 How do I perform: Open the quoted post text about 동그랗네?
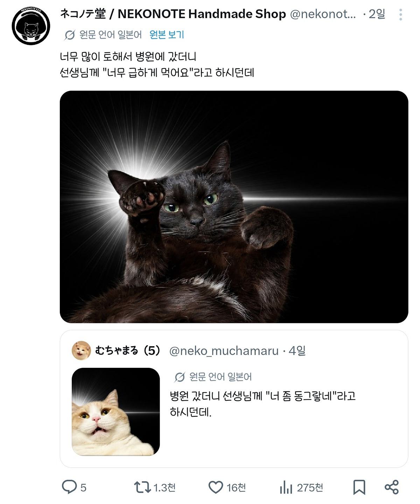tap(262, 404)
